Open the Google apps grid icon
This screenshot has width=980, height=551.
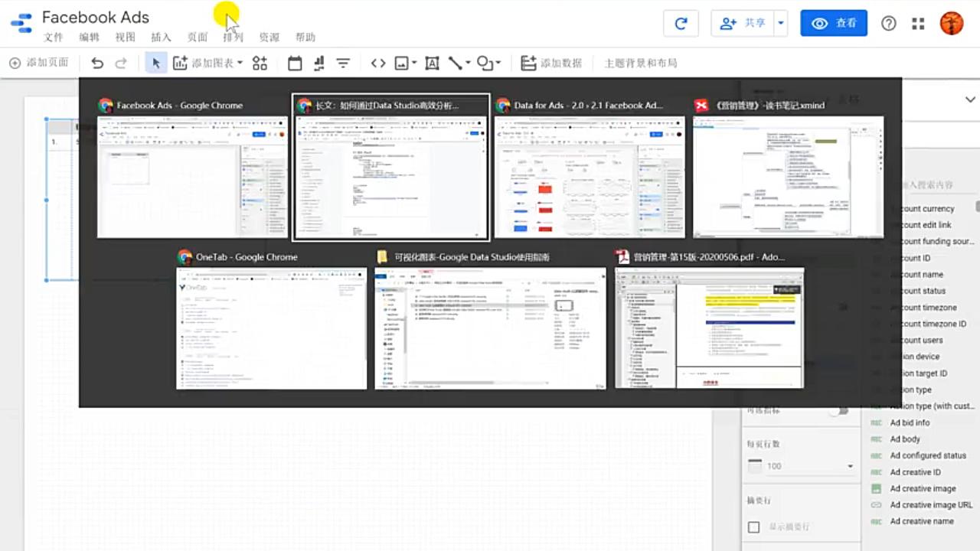918,24
